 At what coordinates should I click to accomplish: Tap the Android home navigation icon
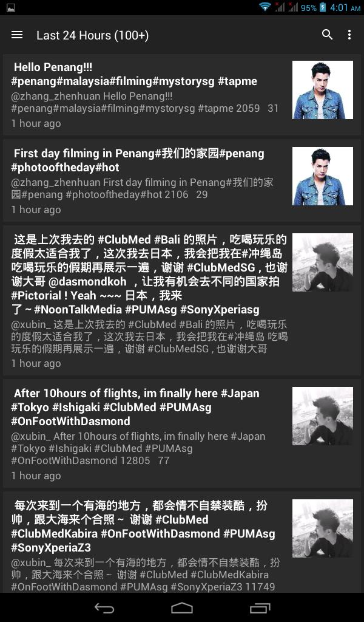[182, 607]
